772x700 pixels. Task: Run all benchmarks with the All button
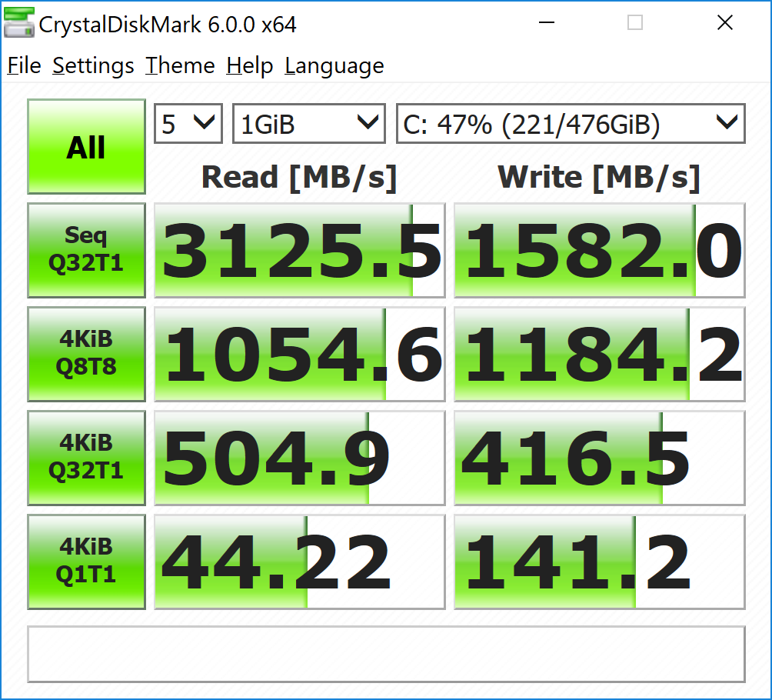86,147
